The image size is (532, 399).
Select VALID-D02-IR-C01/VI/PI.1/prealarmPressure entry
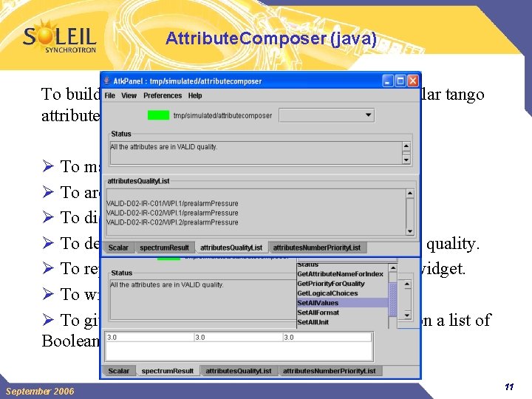tap(172, 204)
